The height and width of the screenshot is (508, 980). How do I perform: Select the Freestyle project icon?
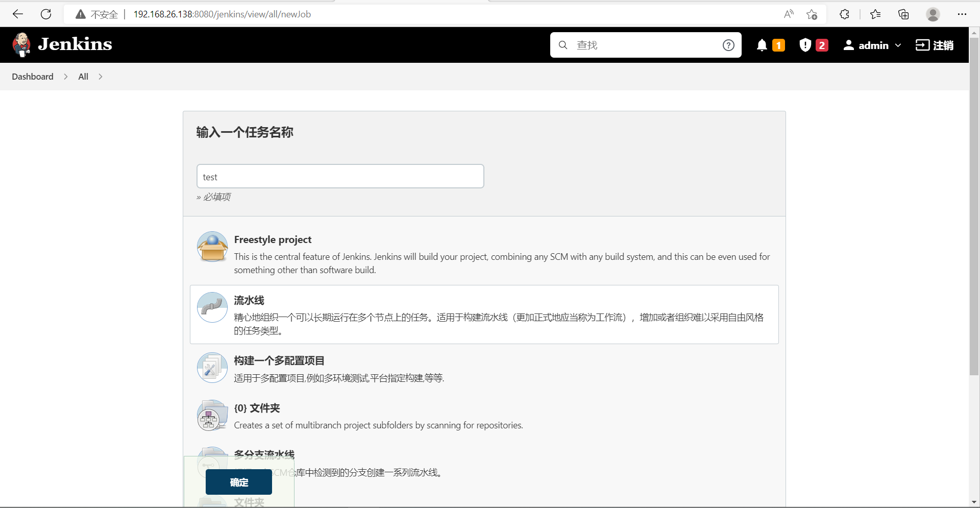tap(212, 247)
